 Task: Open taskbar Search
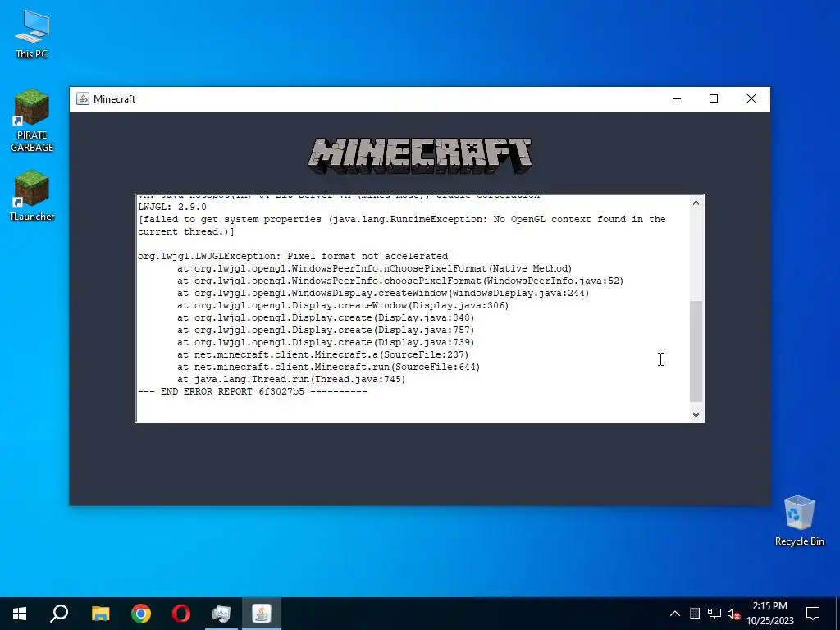pyautogui.click(x=59, y=614)
